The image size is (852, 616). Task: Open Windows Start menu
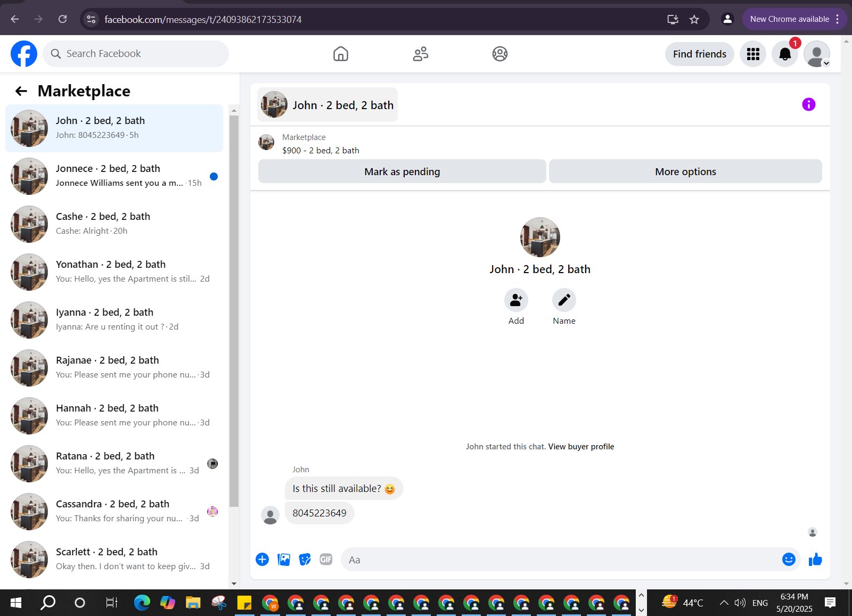[16, 603]
